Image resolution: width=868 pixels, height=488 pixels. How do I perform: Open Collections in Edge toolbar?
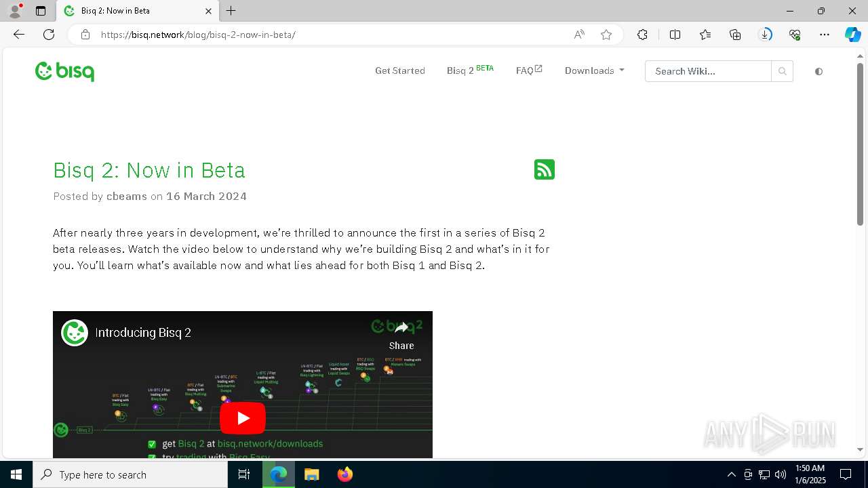pyautogui.click(x=735, y=35)
